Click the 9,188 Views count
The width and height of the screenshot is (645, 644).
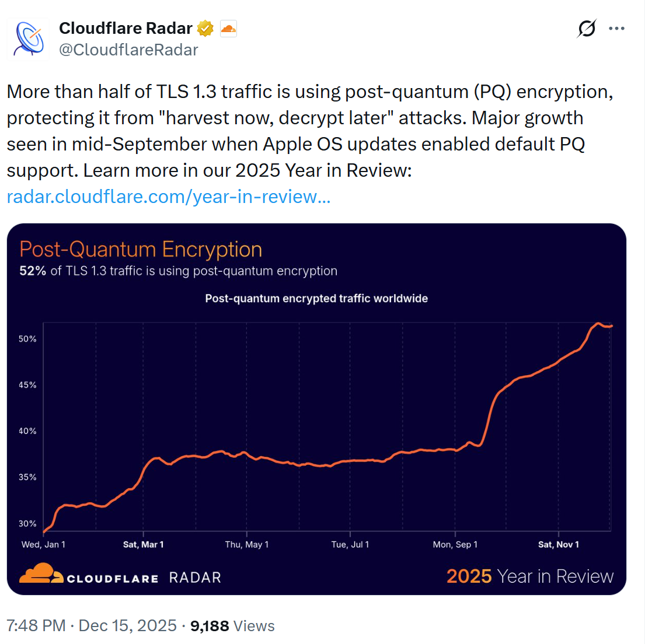(232, 626)
